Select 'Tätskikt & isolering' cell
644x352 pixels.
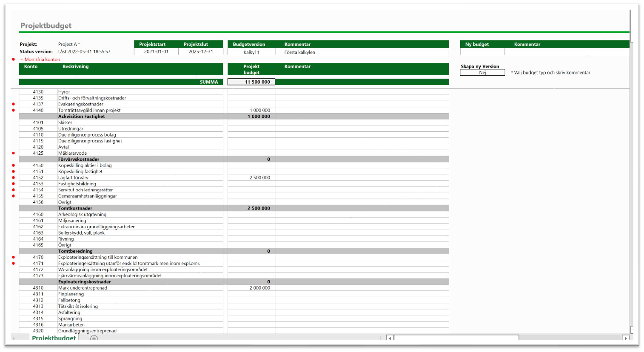pos(140,306)
